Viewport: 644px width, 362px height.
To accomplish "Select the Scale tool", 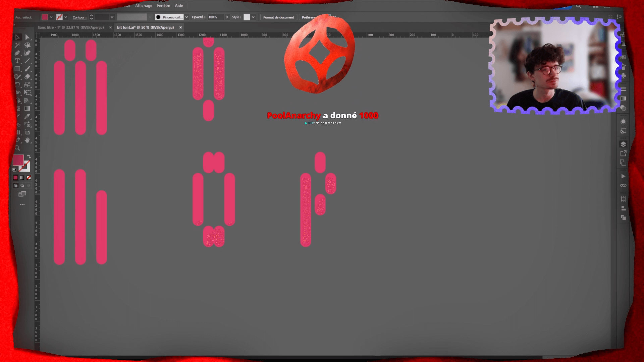I will pos(28,85).
